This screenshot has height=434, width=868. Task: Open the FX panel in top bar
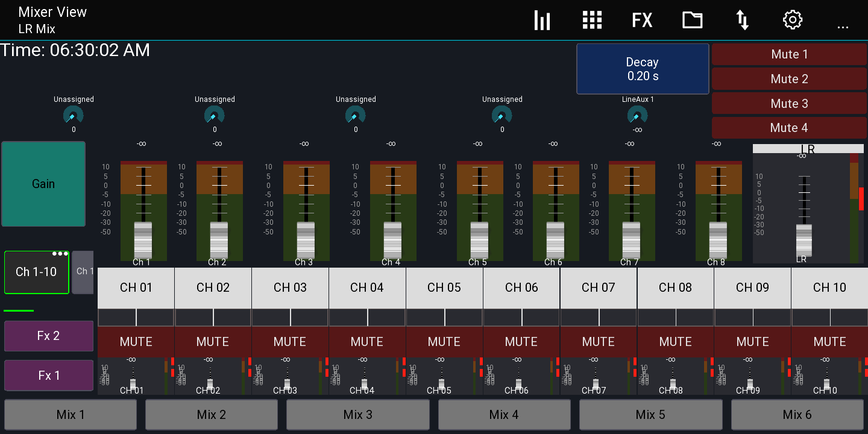pyautogui.click(x=642, y=20)
